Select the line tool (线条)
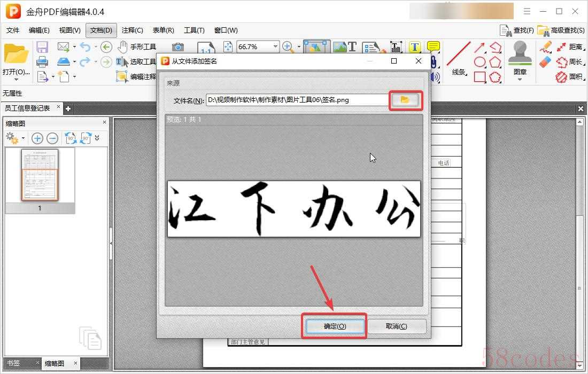 coord(459,60)
